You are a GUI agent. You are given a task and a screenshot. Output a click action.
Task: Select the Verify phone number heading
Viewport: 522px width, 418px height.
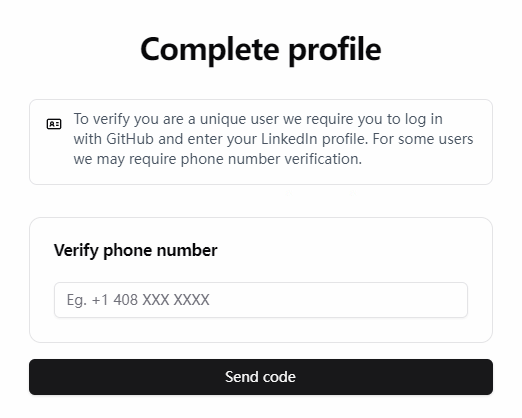[x=136, y=250]
